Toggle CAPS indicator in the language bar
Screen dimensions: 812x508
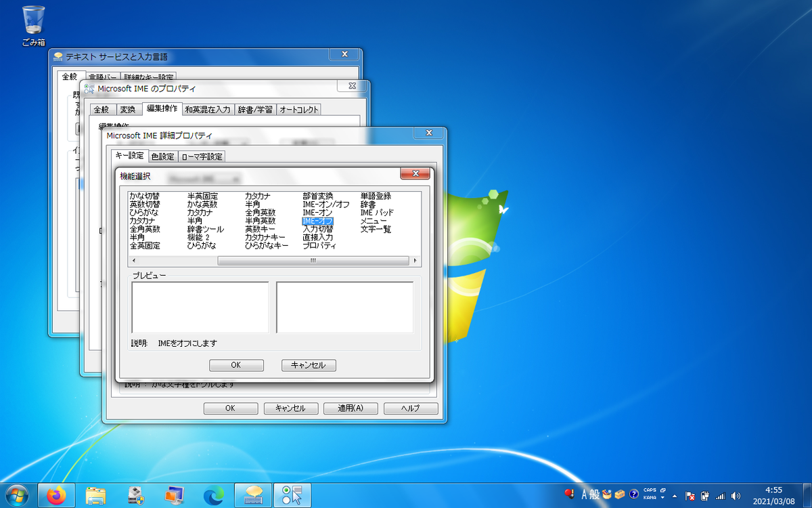(x=650, y=490)
